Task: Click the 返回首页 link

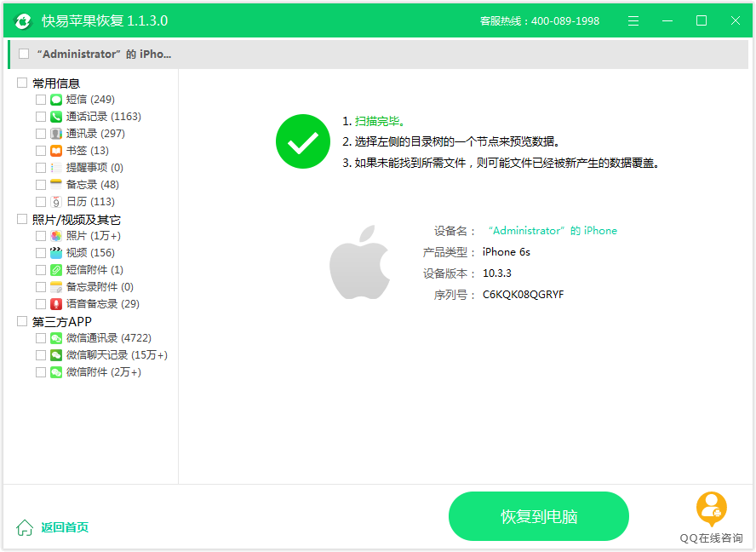Action: tap(65, 527)
